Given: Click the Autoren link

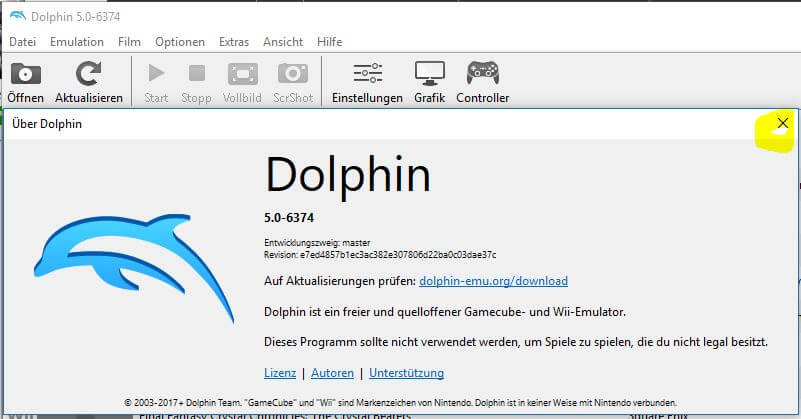Looking at the screenshot, I should [x=332, y=373].
